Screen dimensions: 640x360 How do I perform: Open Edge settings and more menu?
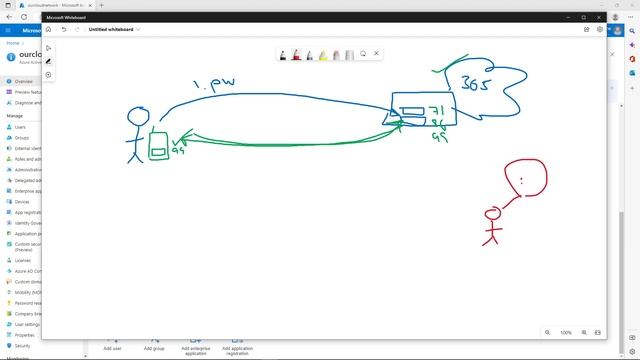click(x=631, y=17)
